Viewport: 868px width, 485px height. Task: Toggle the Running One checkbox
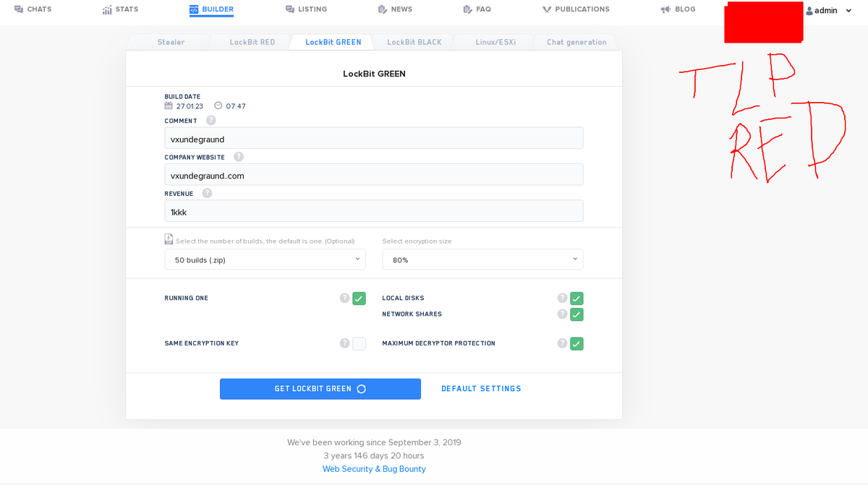tap(359, 299)
